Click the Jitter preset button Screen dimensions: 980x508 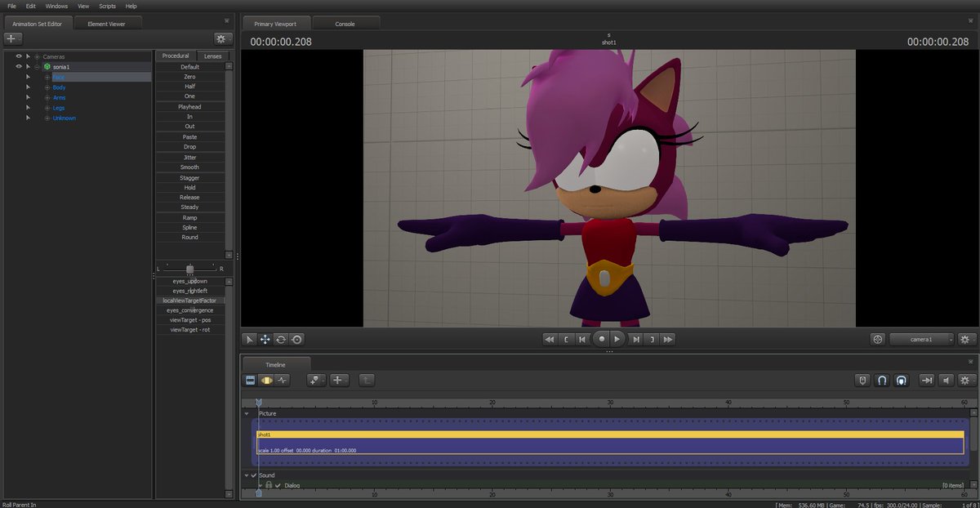190,157
